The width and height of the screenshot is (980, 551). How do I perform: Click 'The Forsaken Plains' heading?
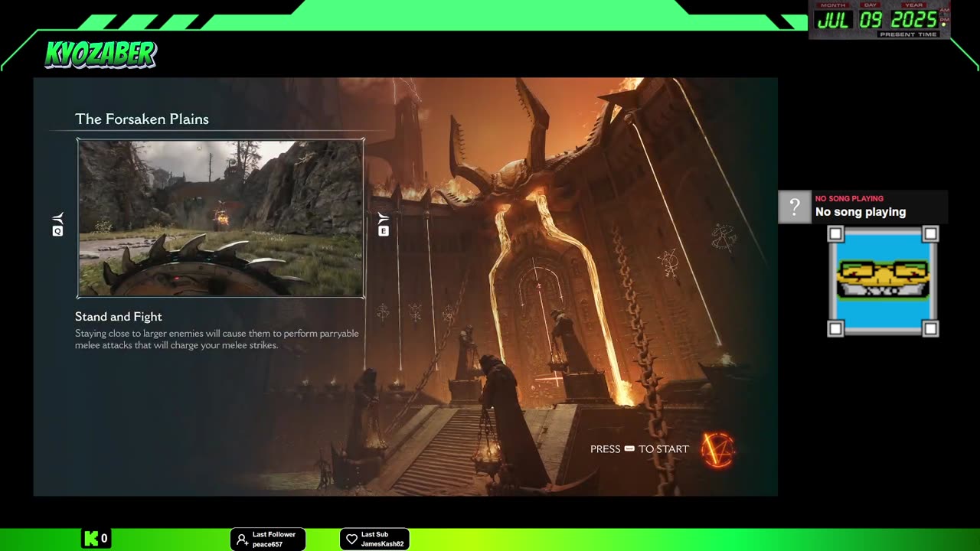[142, 119]
